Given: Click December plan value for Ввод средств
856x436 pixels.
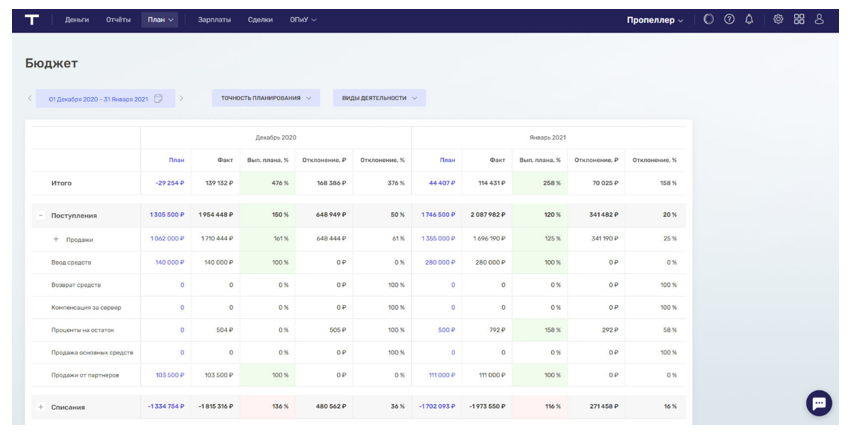Looking at the screenshot, I should point(169,261).
